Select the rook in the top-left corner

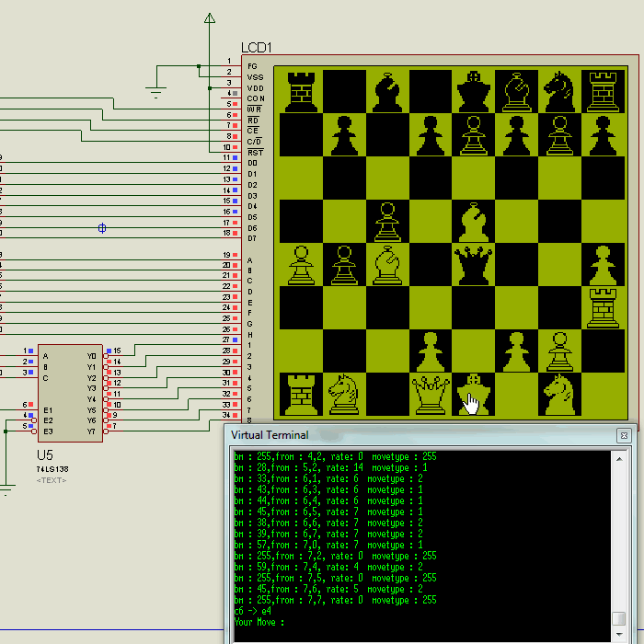pyautogui.click(x=301, y=91)
